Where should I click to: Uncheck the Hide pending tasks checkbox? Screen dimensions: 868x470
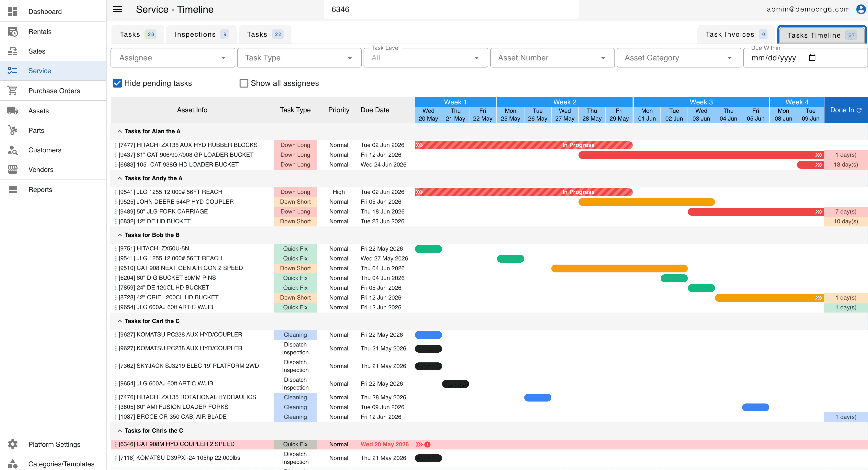(117, 83)
